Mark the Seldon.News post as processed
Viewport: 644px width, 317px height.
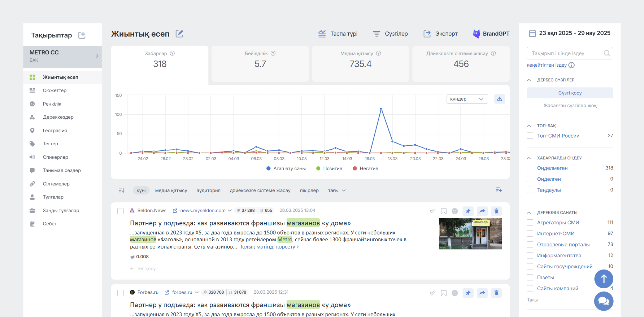point(433,211)
